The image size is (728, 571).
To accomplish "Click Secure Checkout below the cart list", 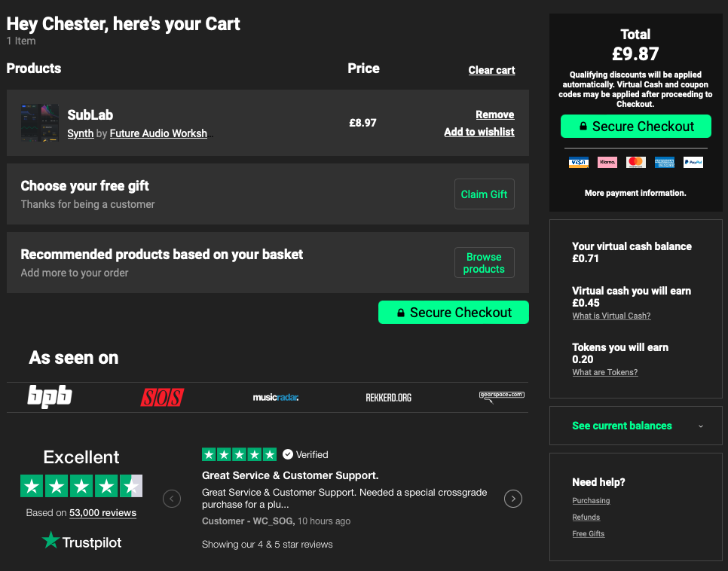I will point(454,313).
